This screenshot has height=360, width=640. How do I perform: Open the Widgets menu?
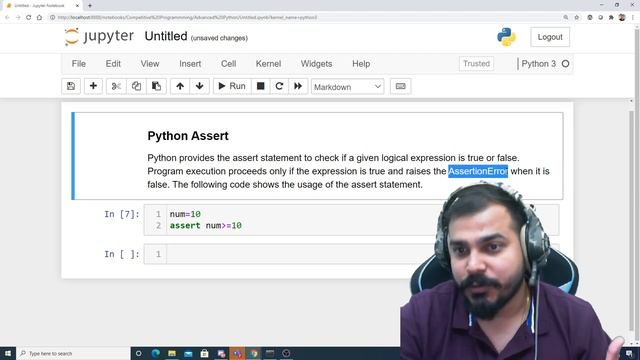coord(316,64)
